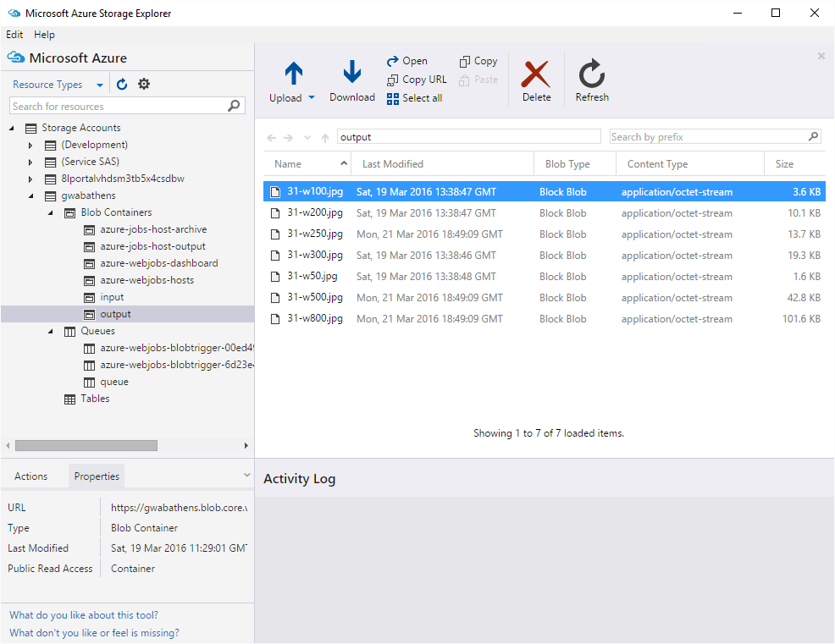Expand the (Service SAS) node
The height and width of the screenshot is (644, 835).
(30, 162)
